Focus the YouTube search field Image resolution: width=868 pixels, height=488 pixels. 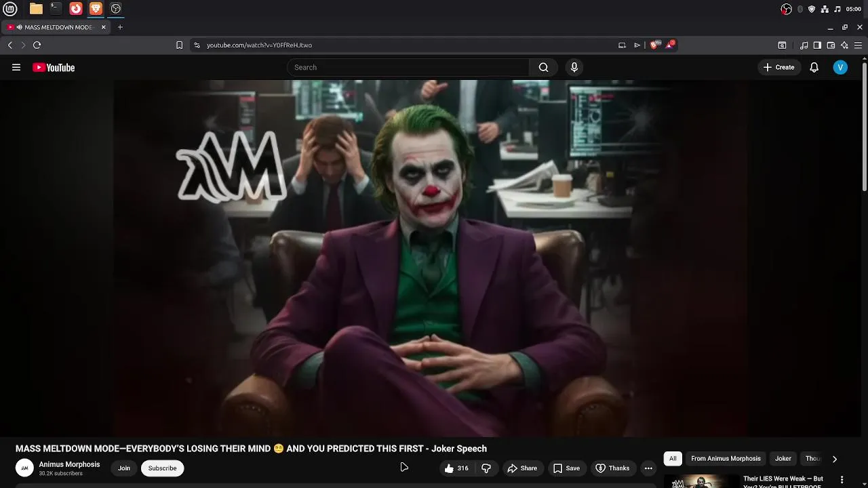[408, 67]
